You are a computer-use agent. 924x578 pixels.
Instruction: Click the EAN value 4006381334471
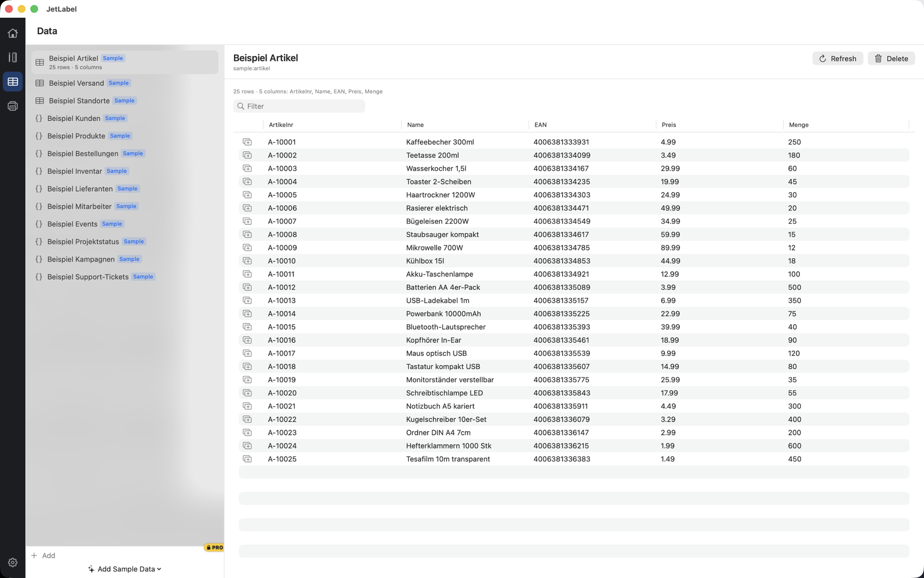(561, 208)
